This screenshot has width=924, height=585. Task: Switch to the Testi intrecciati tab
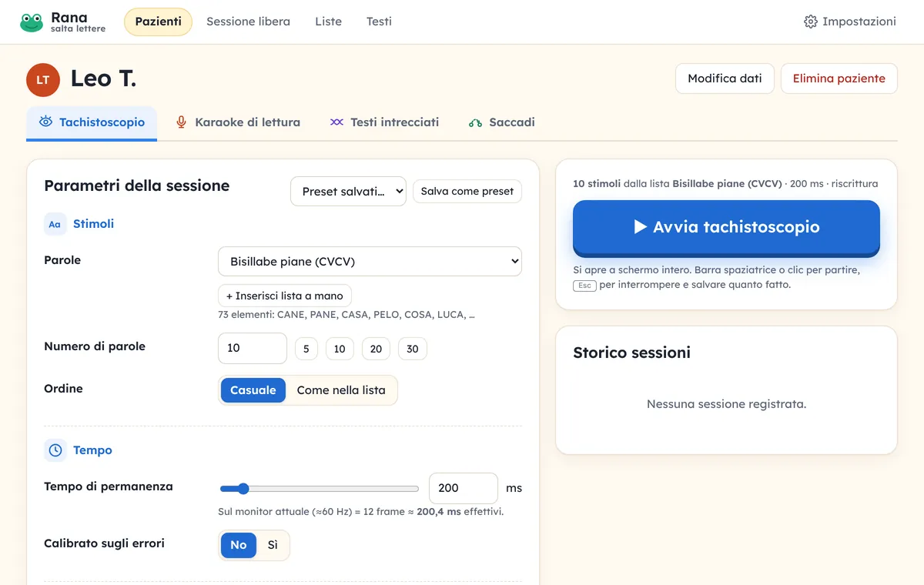point(384,122)
